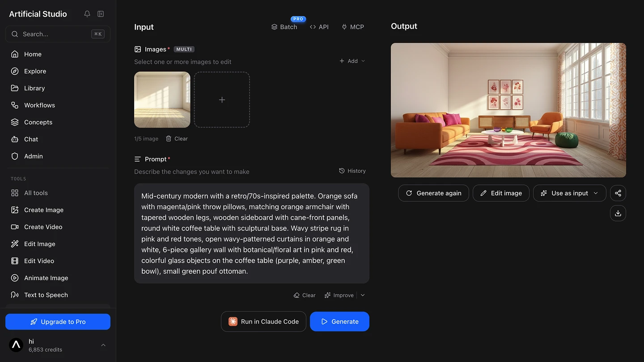Image resolution: width=644 pixels, height=362 pixels.
Task: Open prompt History
Action: click(352, 171)
